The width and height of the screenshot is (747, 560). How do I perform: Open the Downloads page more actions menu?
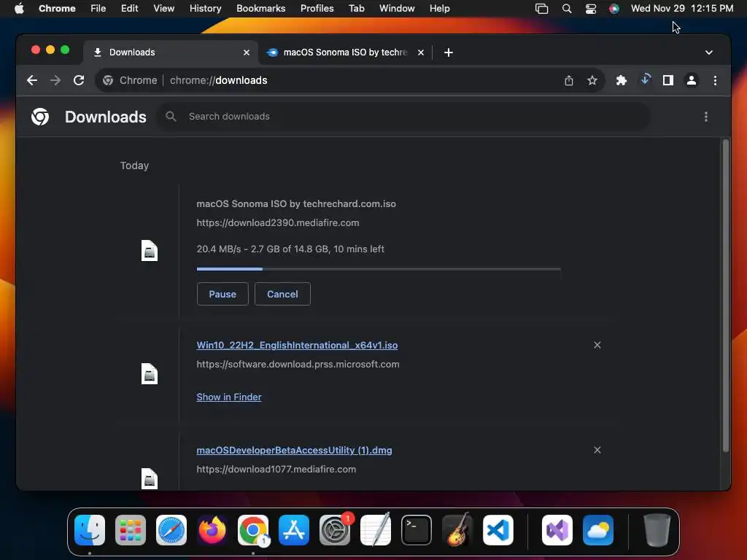coord(706,117)
